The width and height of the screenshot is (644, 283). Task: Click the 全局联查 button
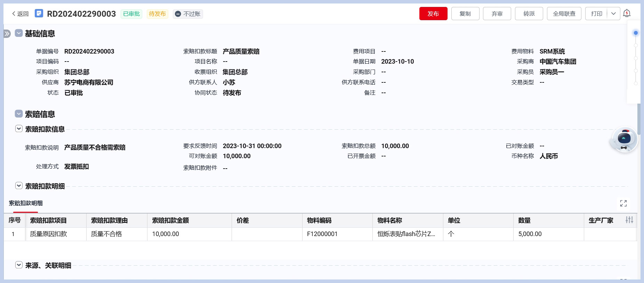564,14
